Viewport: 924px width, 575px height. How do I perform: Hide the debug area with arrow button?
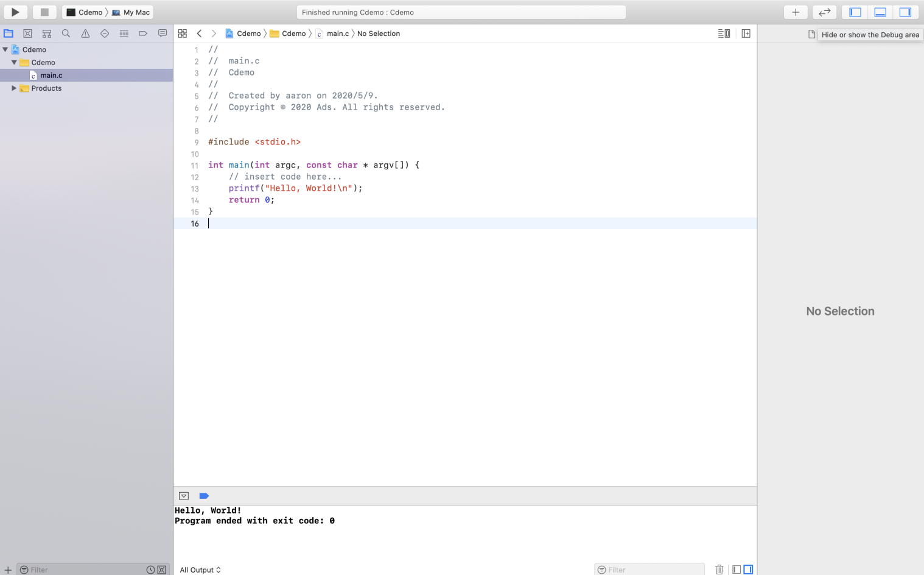click(x=184, y=496)
